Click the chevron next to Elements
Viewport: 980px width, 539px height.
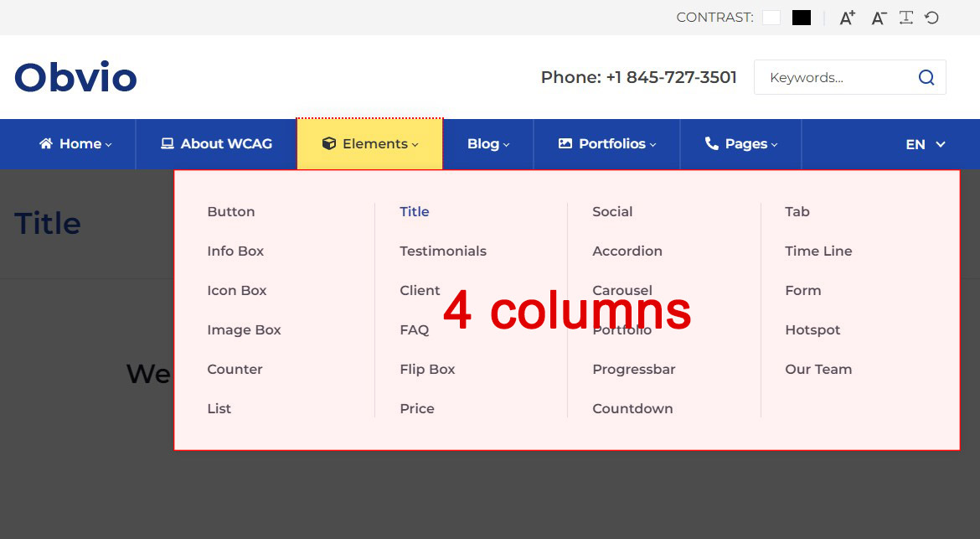(x=415, y=145)
